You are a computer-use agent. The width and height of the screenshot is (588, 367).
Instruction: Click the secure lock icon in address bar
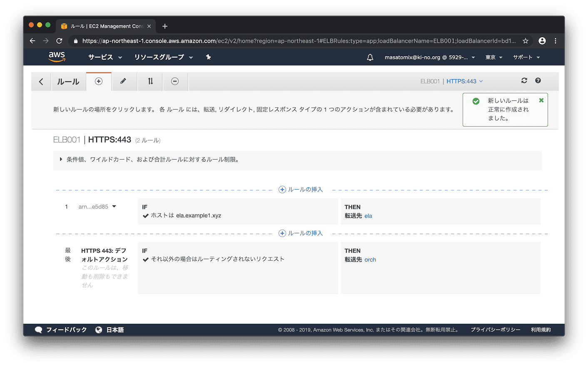click(75, 41)
